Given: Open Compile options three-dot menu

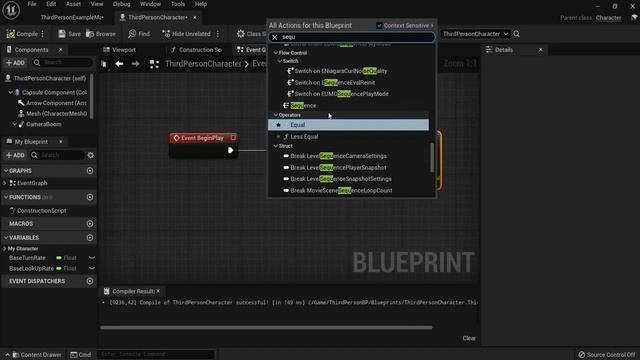Looking at the screenshot, I should (43, 34).
